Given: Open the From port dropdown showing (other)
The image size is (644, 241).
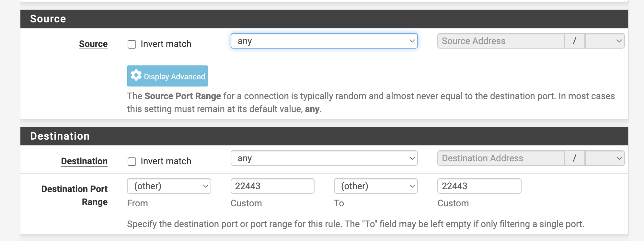Looking at the screenshot, I should (x=169, y=186).
